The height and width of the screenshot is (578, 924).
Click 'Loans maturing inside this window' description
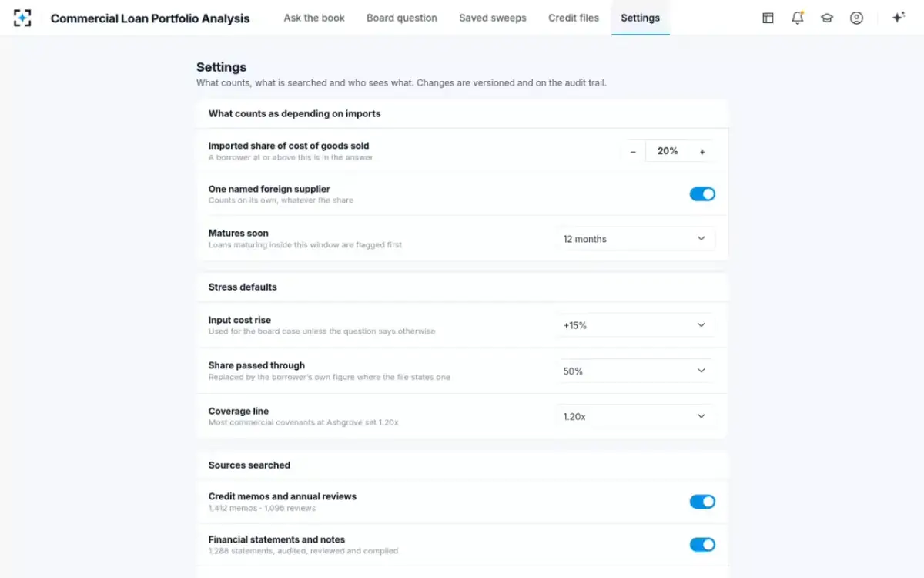[x=305, y=245]
